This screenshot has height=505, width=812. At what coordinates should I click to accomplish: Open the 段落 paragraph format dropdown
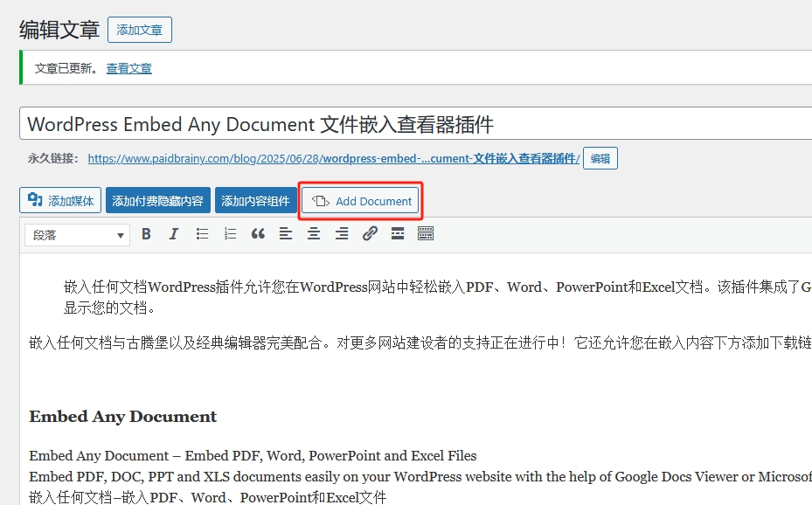pyautogui.click(x=77, y=235)
